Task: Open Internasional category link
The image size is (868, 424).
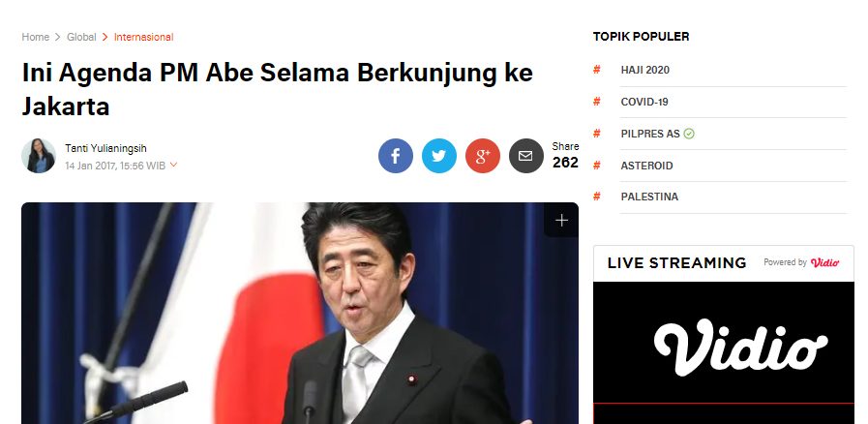Action: [x=143, y=37]
